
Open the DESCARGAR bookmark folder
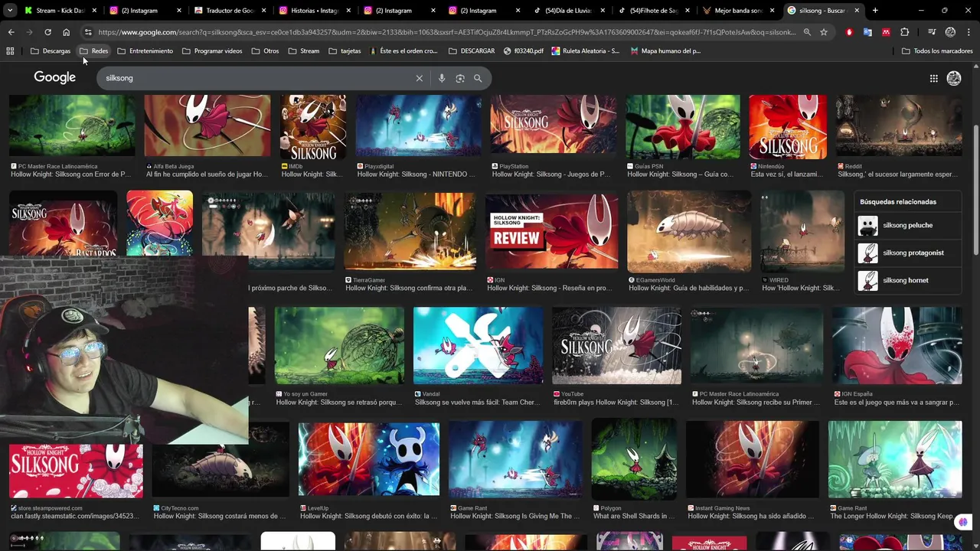point(472,51)
